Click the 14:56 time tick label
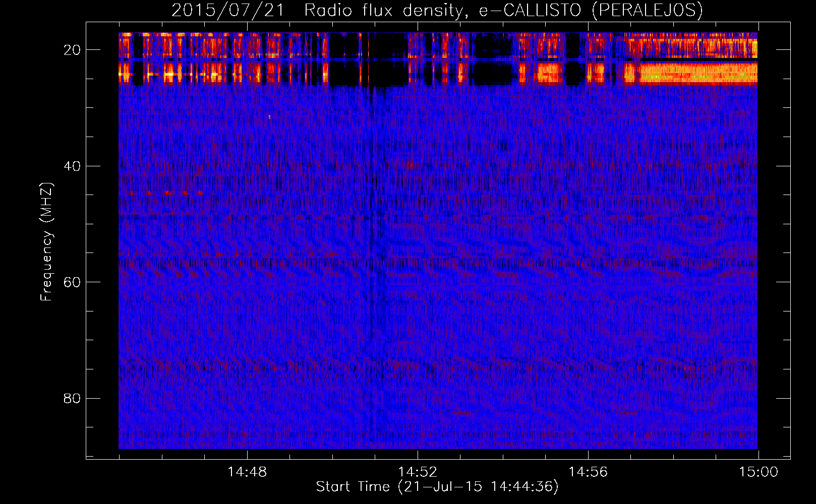 588,472
